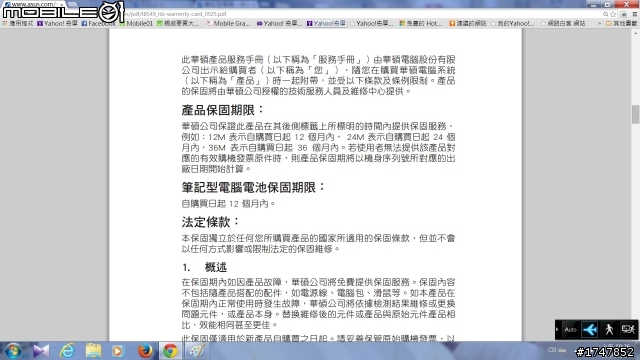The width and height of the screenshot is (640, 360).
Task: Launch Visual Studio from the taskbar
Action: [41, 351]
